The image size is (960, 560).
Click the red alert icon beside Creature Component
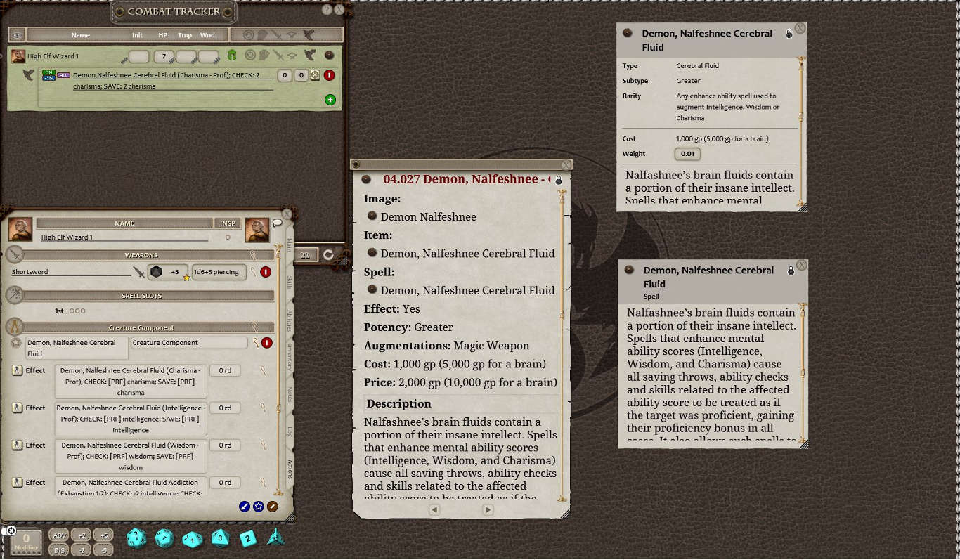265,343
